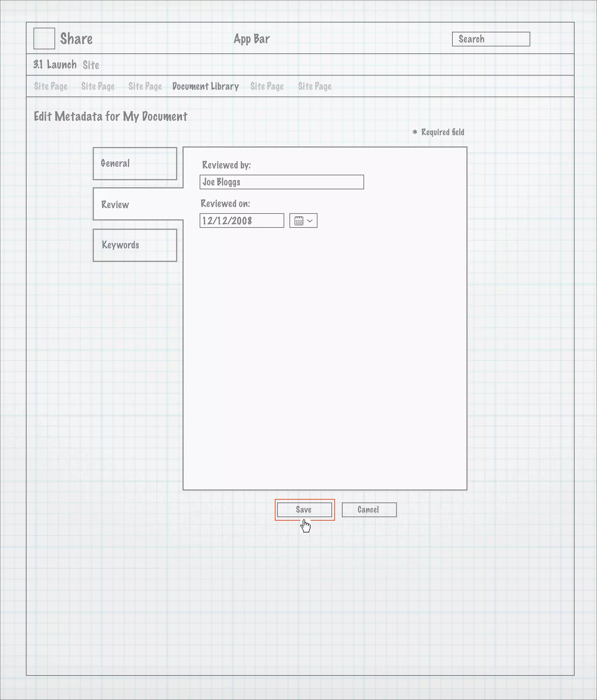The image size is (597, 700).
Task: Click the Reviewed by field containing Joe Bloggs
Action: coord(282,182)
